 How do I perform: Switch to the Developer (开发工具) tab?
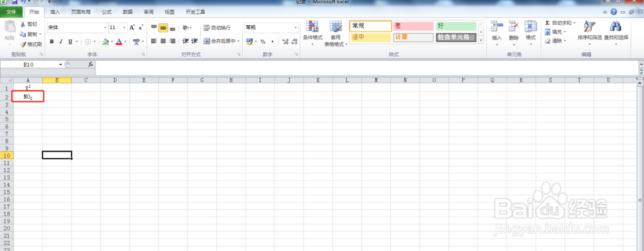pyautogui.click(x=195, y=12)
